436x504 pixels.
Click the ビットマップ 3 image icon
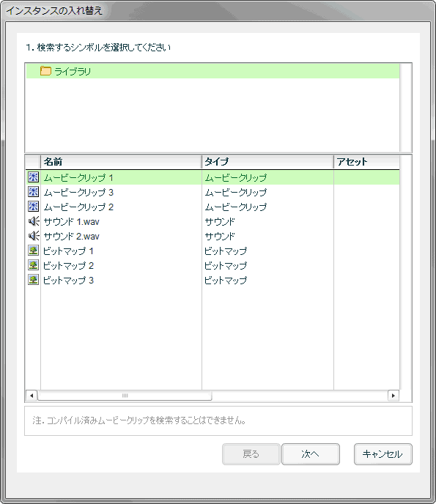[x=34, y=280]
